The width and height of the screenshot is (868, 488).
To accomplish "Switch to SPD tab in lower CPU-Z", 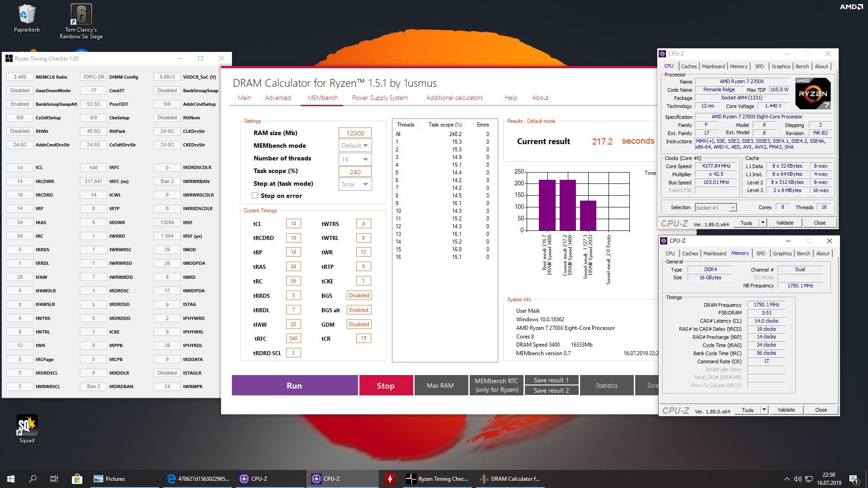I will pyautogui.click(x=761, y=253).
